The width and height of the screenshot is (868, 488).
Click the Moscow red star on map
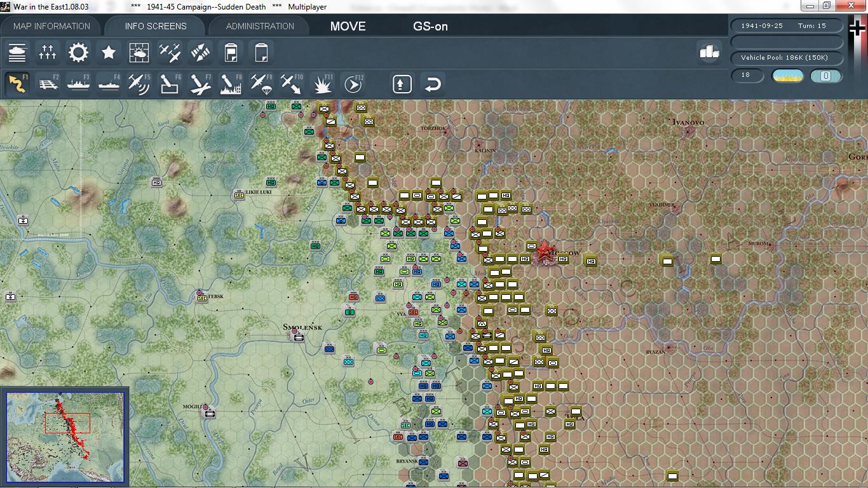pyautogui.click(x=543, y=253)
